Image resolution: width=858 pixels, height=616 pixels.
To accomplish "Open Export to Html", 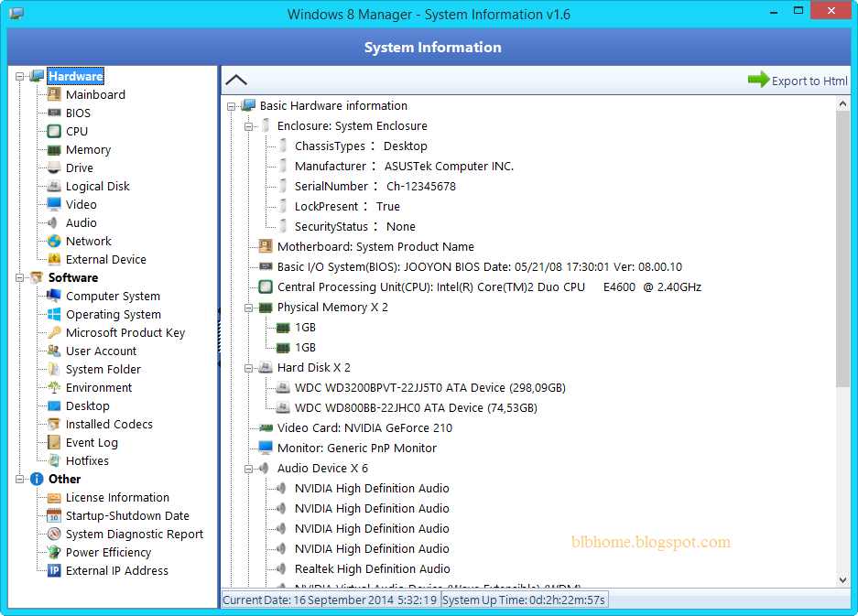I will tap(798, 81).
